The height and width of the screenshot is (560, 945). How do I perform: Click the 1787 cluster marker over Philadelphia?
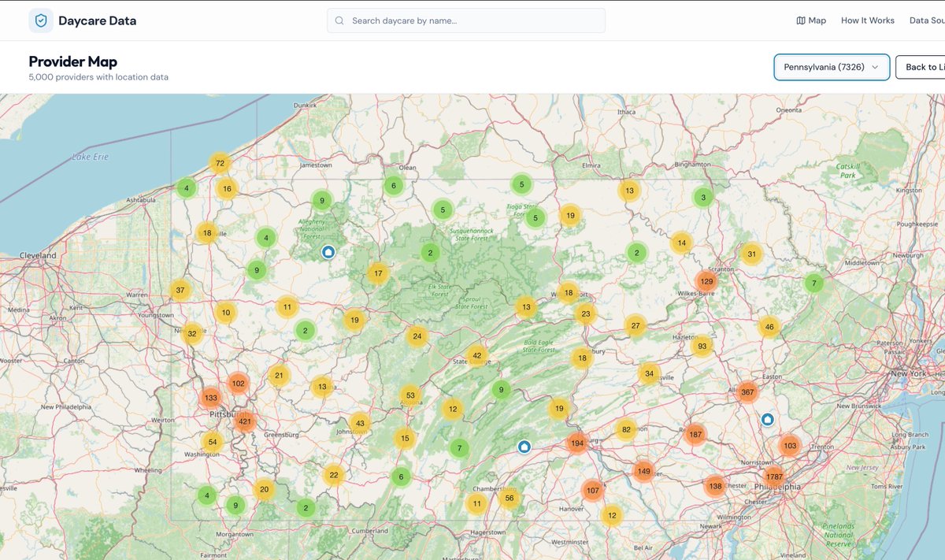(x=774, y=476)
